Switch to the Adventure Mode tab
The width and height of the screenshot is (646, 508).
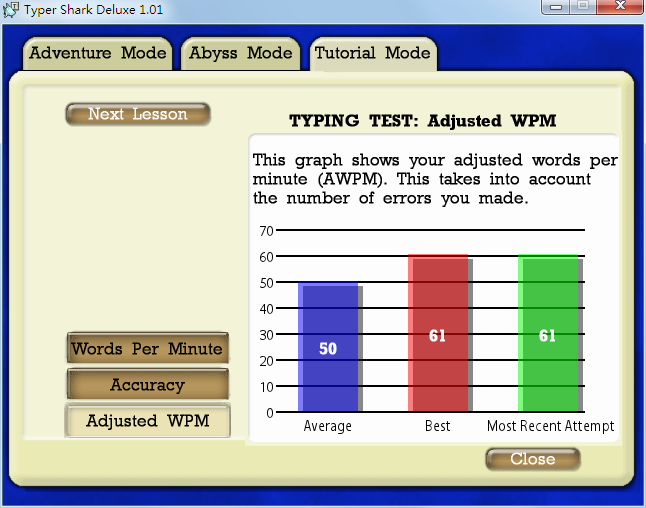98,54
